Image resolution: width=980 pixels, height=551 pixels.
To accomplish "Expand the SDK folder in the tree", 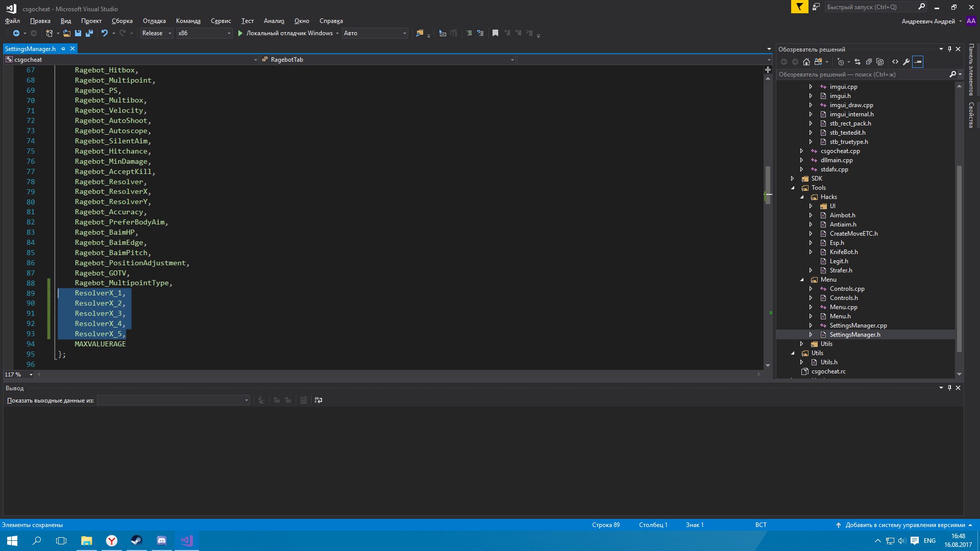I will point(793,179).
